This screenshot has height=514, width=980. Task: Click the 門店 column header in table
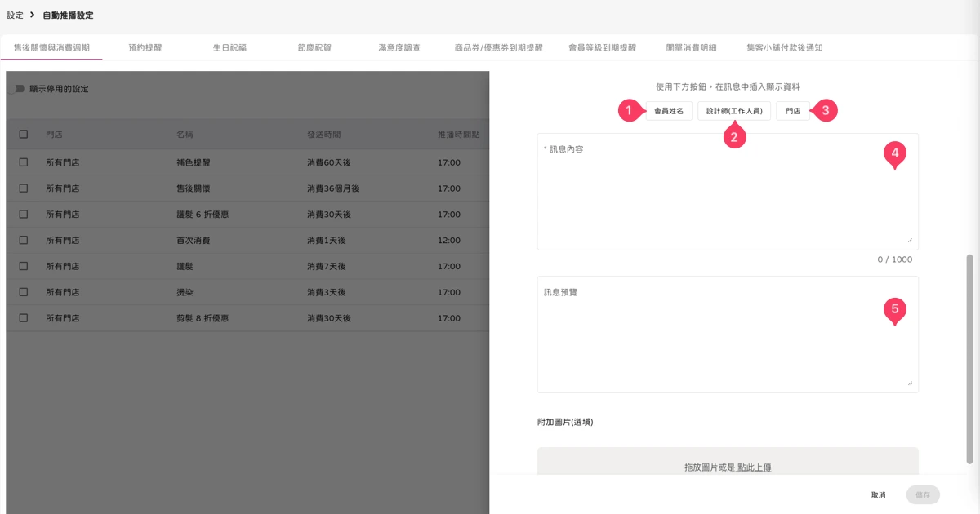pos(55,135)
